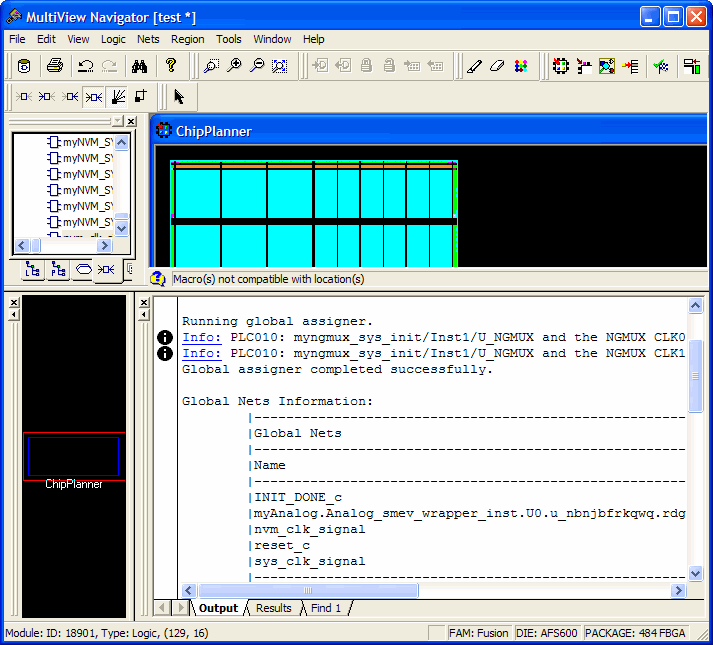Close the hierarchy tree panel
The height and width of the screenshot is (645, 713).
tap(131, 121)
